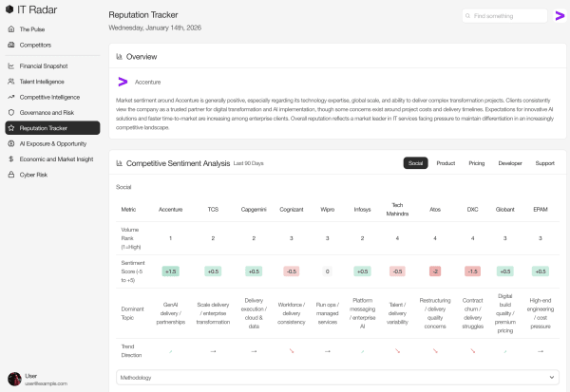The image size is (570, 392).
Task: Click Wipro flat trend arrow
Action: [328, 351]
